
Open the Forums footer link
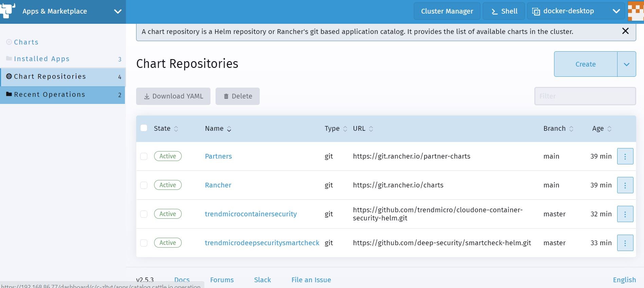222,280
